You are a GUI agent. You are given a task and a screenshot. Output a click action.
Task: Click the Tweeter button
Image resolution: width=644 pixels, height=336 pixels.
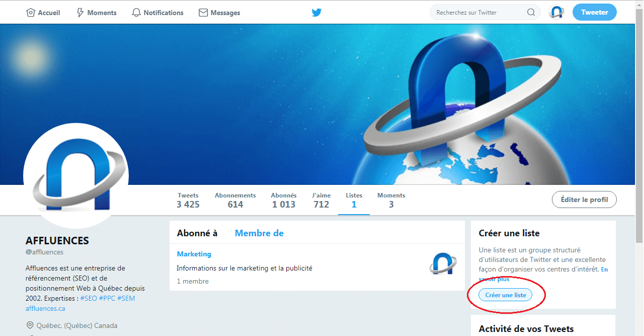pos(595,13)
